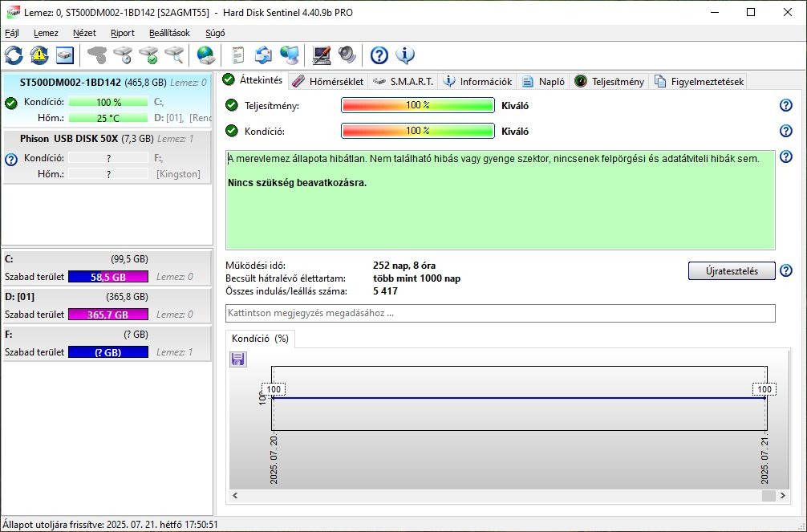This screenshot has height=532, width=807.
Task: Switch to the Napló tab
Action: pyautogui.click(x=544, y=81)
